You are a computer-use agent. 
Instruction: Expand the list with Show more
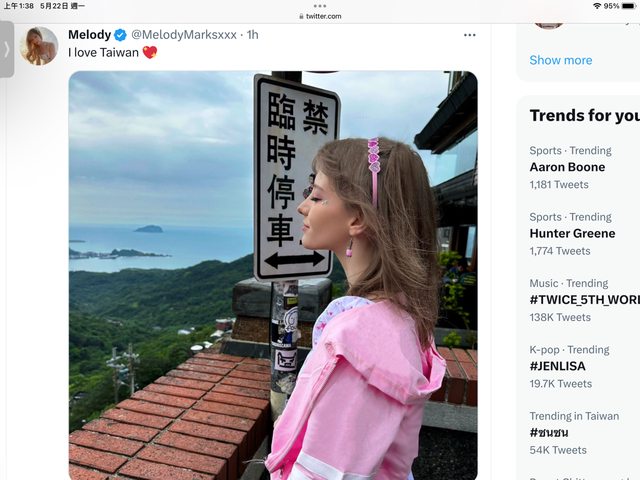pos(560,60)
